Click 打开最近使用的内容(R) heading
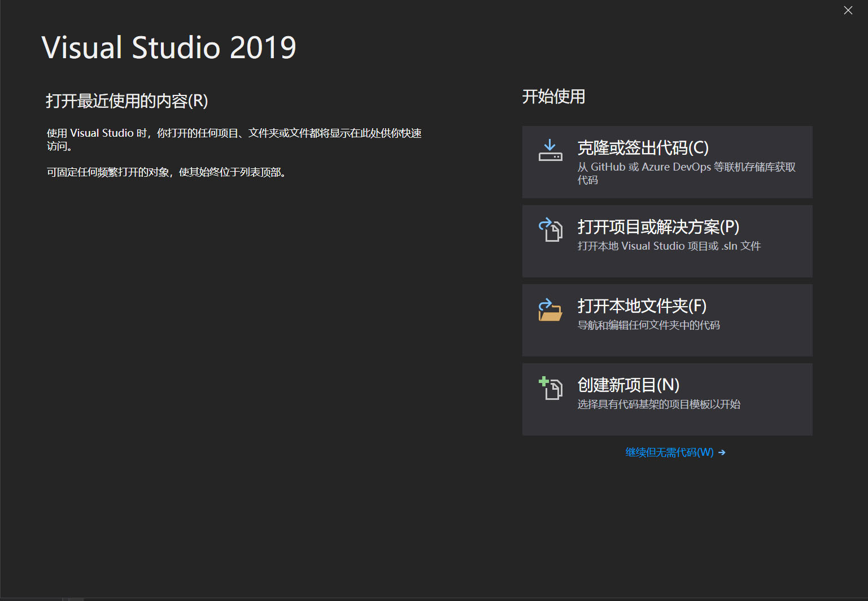The image size is (868, 601). (127, 101)
